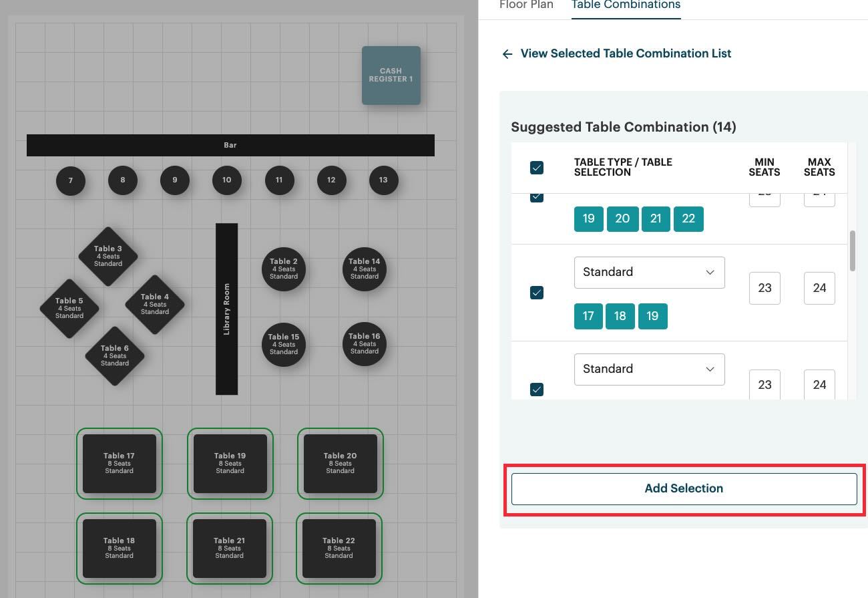
Task: Toggle the bottom combination row checkbox
Action: (537, 389)
